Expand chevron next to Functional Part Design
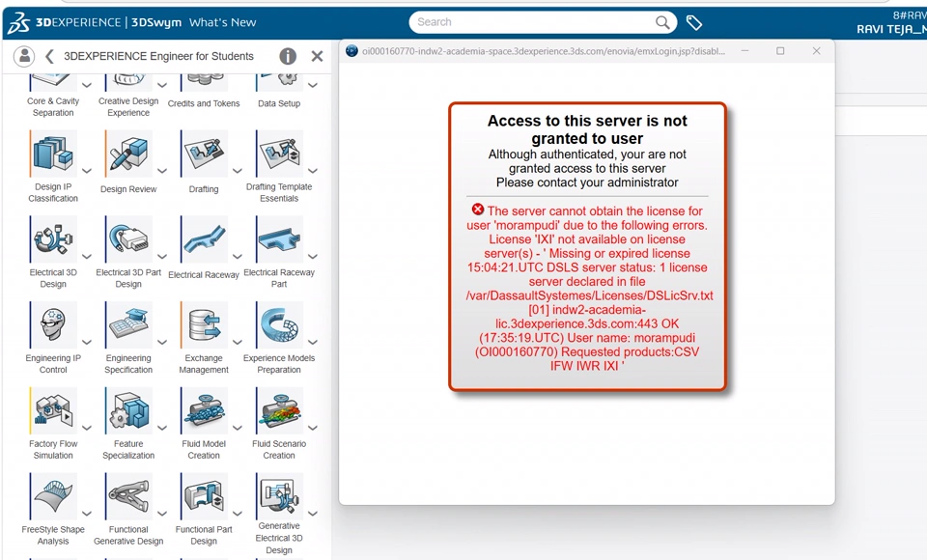The image size is (927, 560). (x=238, y=514)
